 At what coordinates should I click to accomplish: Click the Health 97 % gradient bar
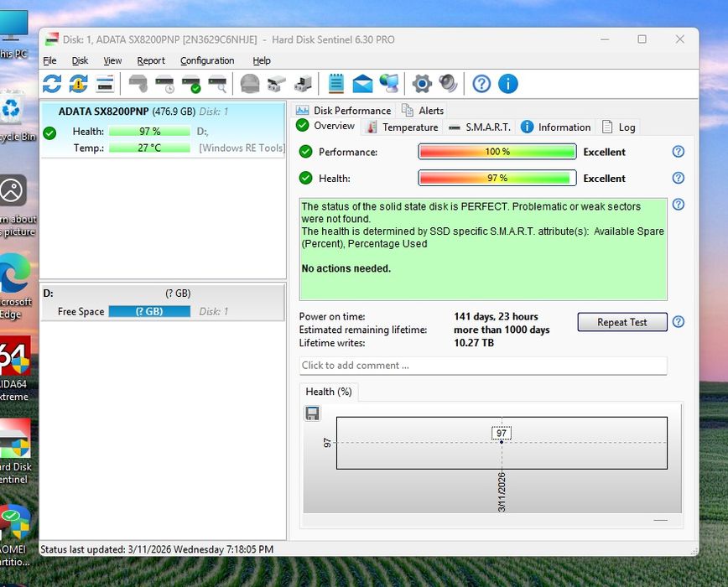tap(497, 178)
